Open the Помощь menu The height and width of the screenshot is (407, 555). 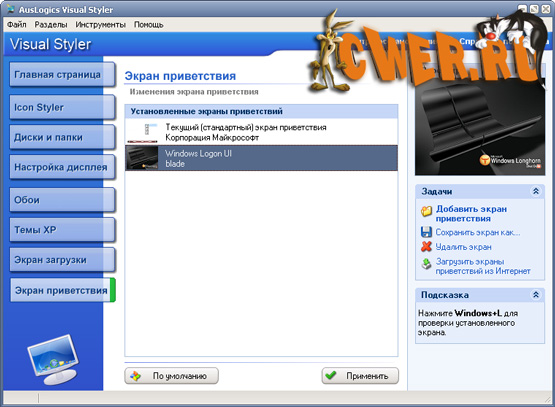pyautogui.click(x=148, y=24)
